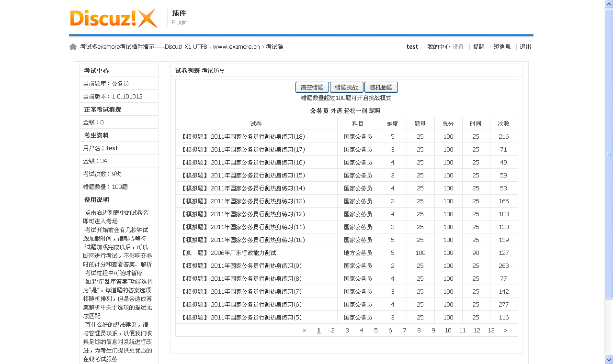This screenshot has height=364, width=613.
Task: Go to page 5 of the paper list
Action: click(x=375, y=330)
